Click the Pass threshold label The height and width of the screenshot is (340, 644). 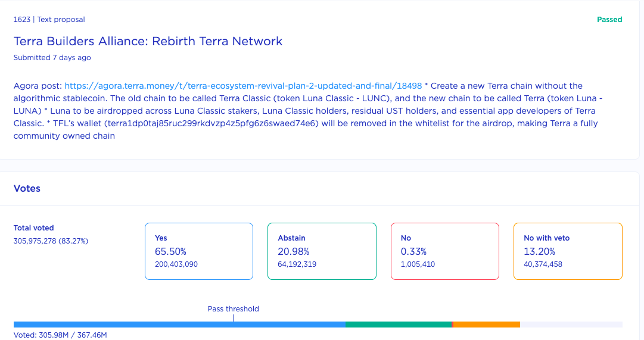(233, 309)
